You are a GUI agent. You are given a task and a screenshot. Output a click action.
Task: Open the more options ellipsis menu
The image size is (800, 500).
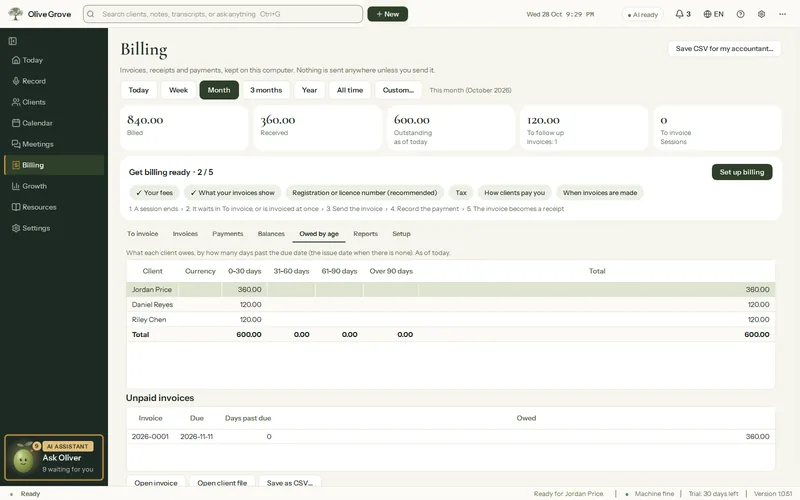(783, 14)
